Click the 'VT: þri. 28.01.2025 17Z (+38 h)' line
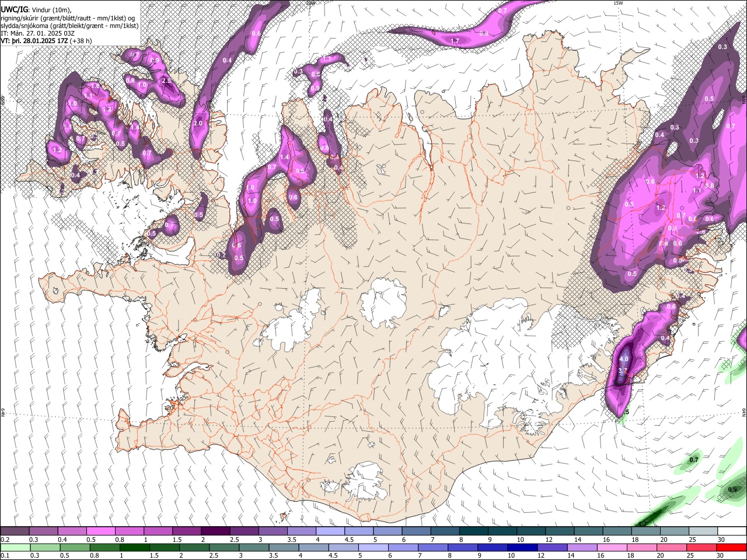The height and width of the screenshot is (560, 747). coord(46,41)
